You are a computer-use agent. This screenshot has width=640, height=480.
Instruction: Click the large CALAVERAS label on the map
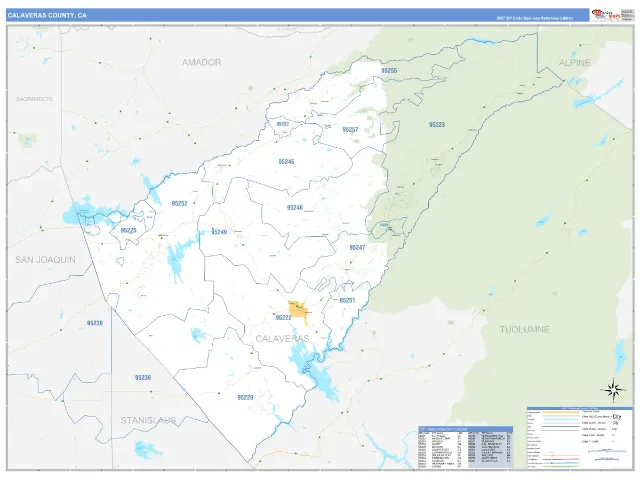(x=282, y=338)
